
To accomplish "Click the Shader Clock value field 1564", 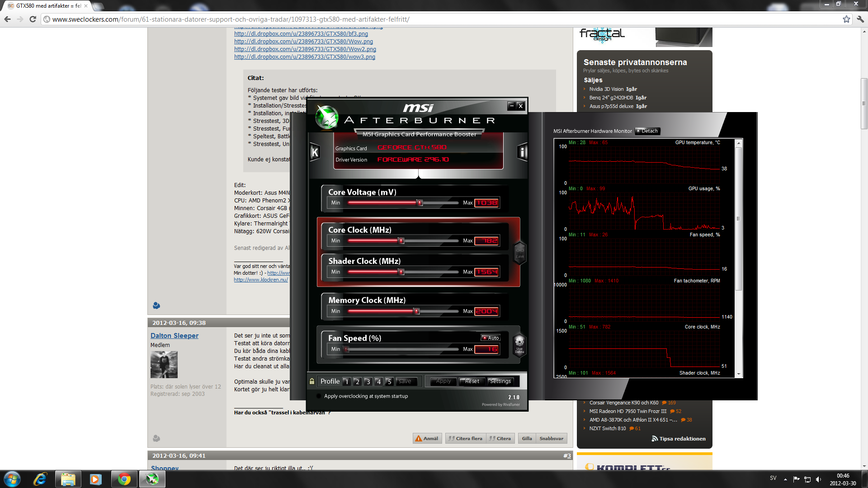I will 487,272.
